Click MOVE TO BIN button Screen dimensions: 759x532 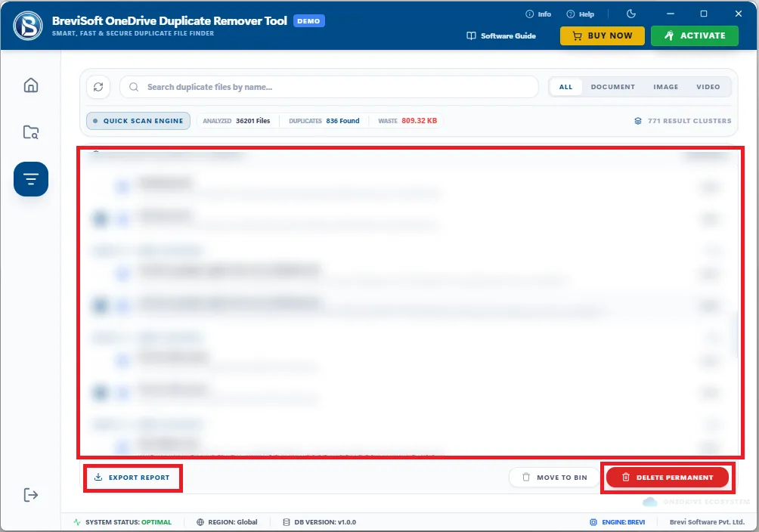[x=555, y=478]
